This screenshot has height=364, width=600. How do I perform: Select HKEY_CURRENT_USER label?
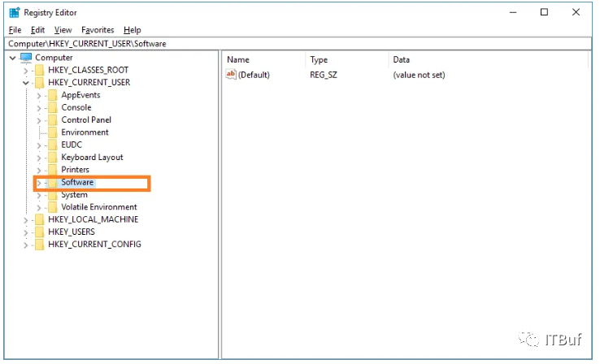tap(89, 82)
